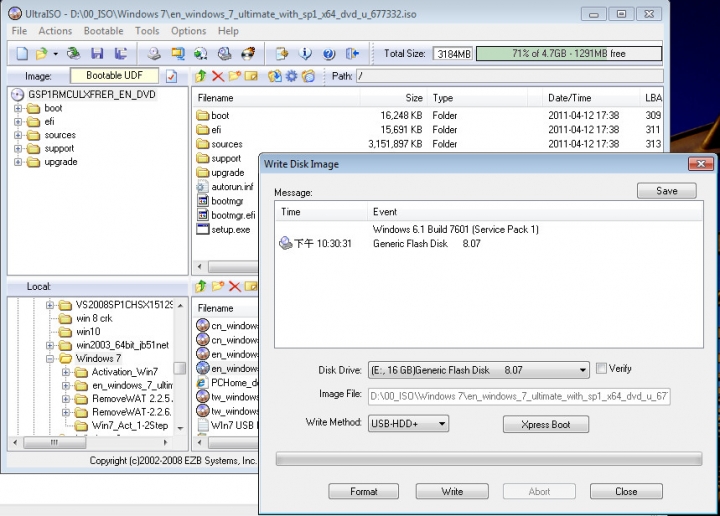Select the autorun.inf file row
The image size is (720, 516).
[x=225, y=186]
